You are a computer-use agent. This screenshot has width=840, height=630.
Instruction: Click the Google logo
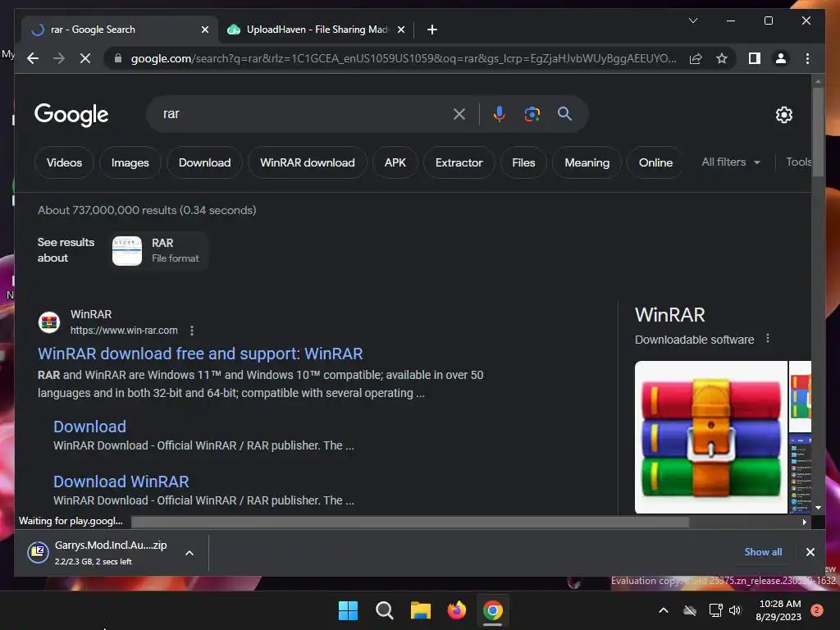pyautogui.click(x=71, y=114)
